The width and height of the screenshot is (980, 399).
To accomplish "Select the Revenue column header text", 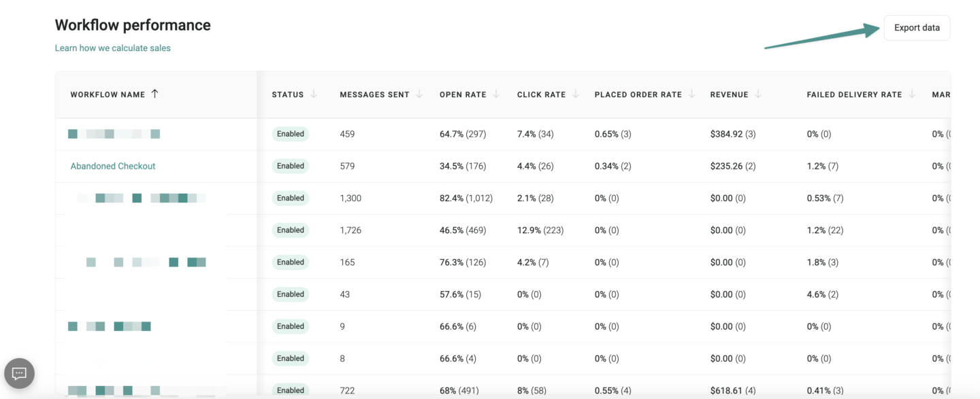I will click(729, 94).
